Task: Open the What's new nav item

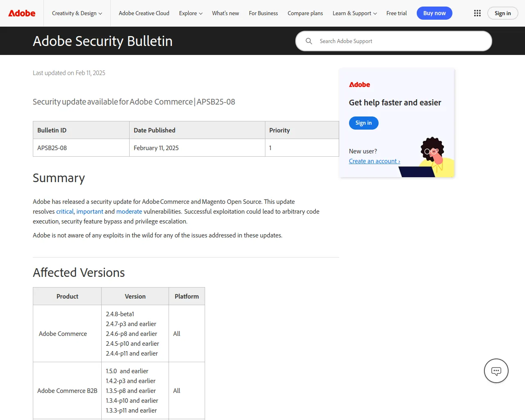Action: (226, 13)
